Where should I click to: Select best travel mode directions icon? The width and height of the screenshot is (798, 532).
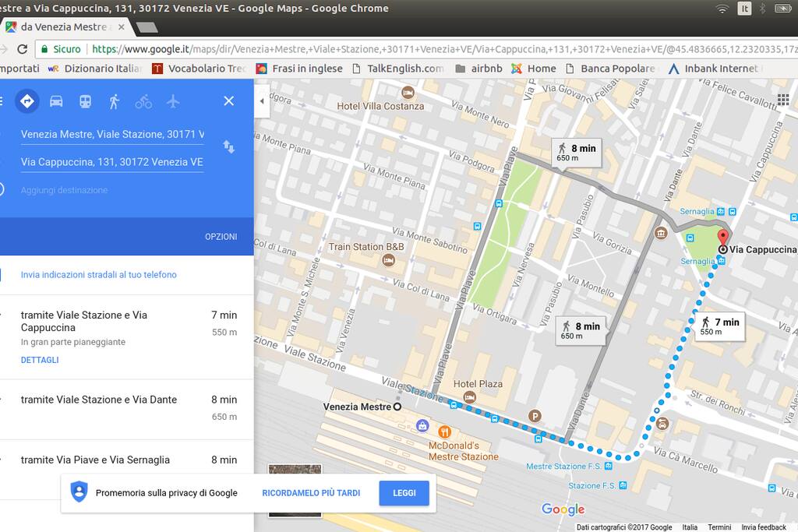(x=27, y=101)
